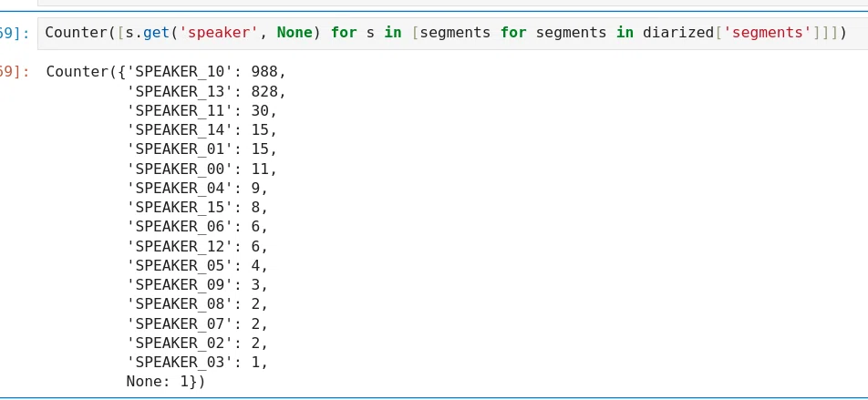The height and width of the screenshot is (400, 868).
Task: Select the SPEAKER_14 output line
Action: tap(201, 130)
